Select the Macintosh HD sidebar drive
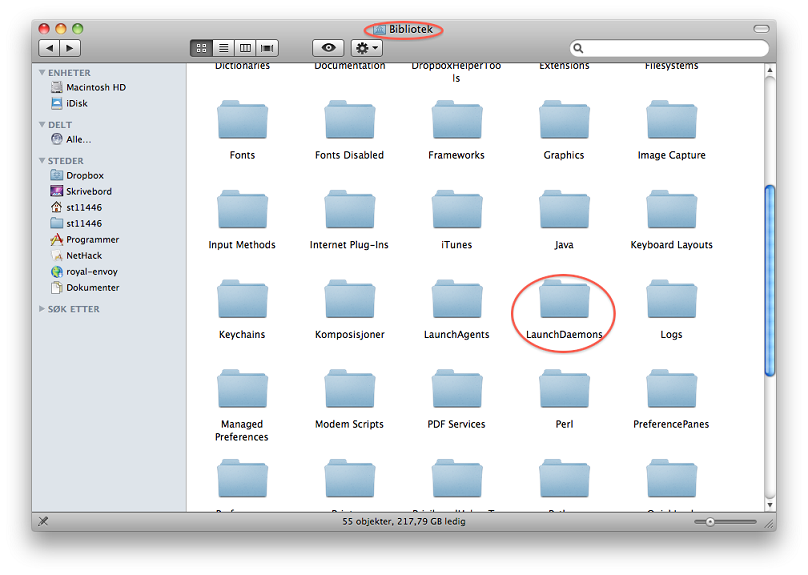Viewport: 808px width, 575px height. (95, 87)
